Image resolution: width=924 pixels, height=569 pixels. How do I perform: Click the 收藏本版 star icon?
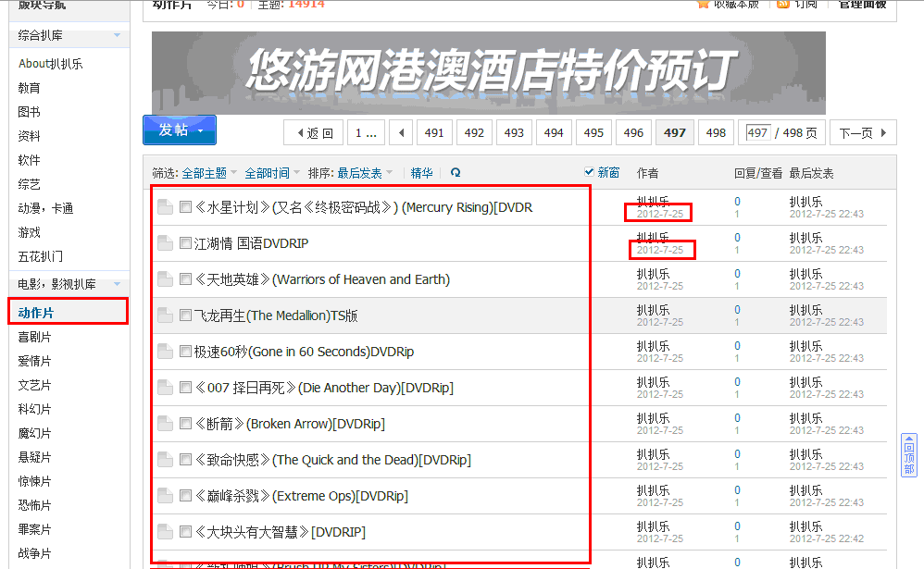click(703, 4)
